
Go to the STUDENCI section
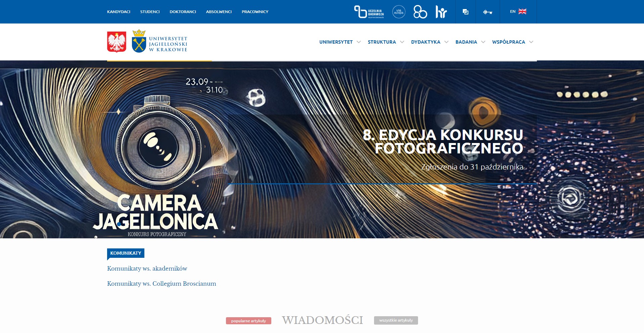tap(150, 12)
